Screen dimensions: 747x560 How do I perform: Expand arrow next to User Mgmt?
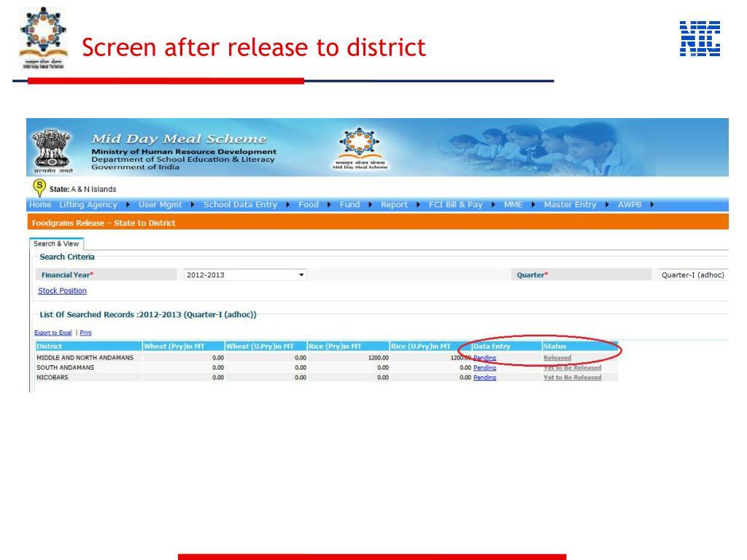[193, 204]
